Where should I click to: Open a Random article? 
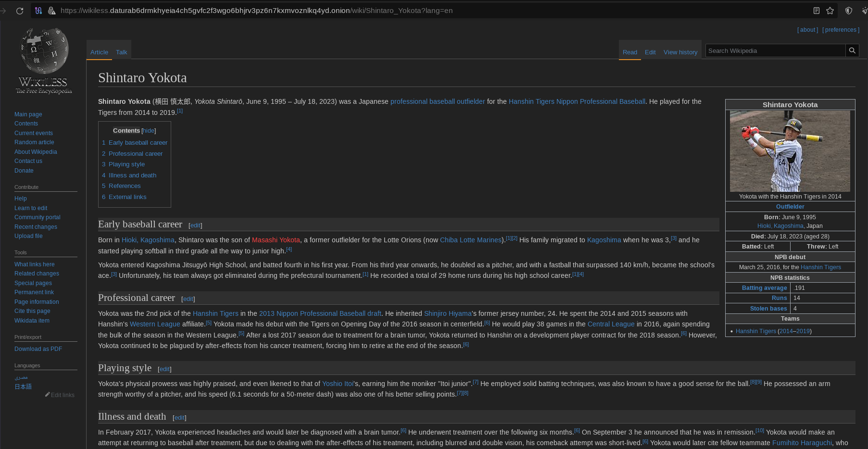coord(34,142)
